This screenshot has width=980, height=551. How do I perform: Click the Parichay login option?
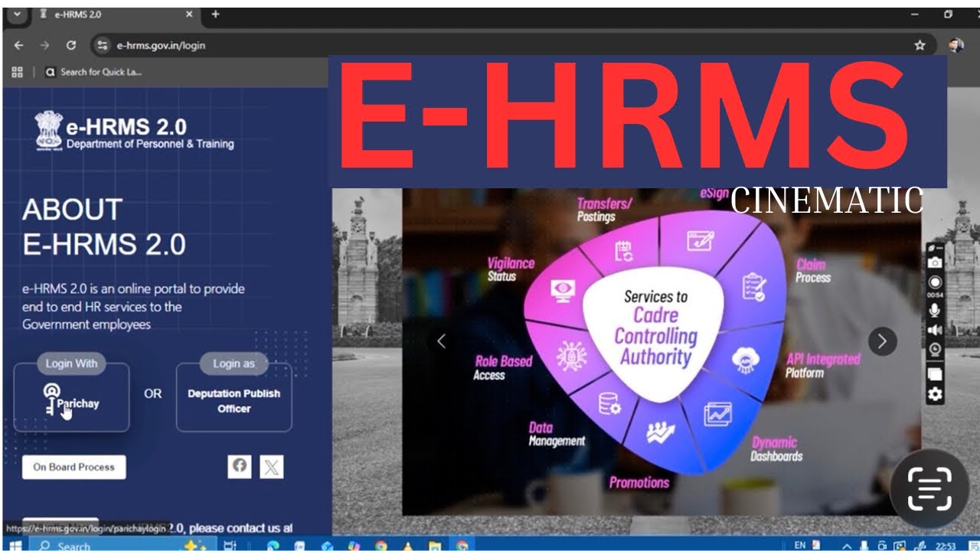(71, 398)
